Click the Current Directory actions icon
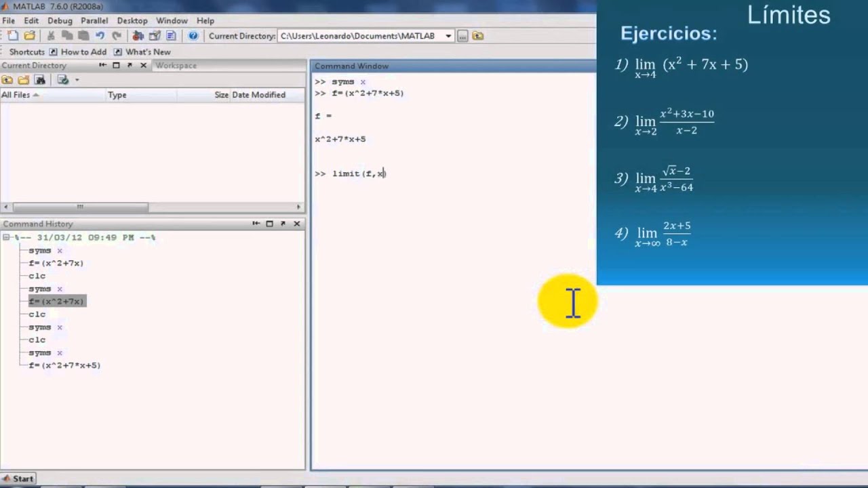The width and height of the screenshot is (868, 488). pyautogui.click(x=63, y=80)
